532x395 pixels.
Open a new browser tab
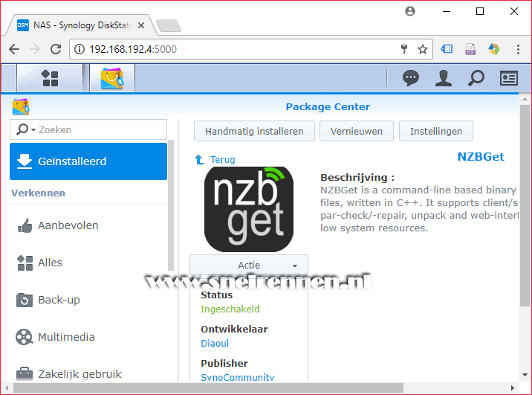tap(169, 26)
